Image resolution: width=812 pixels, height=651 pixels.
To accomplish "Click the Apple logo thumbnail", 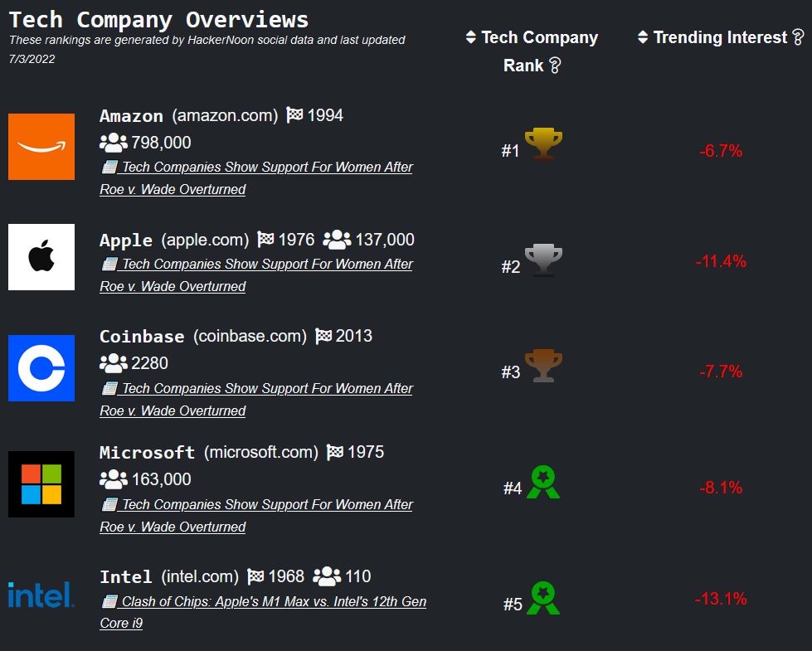I will point(41,257).
